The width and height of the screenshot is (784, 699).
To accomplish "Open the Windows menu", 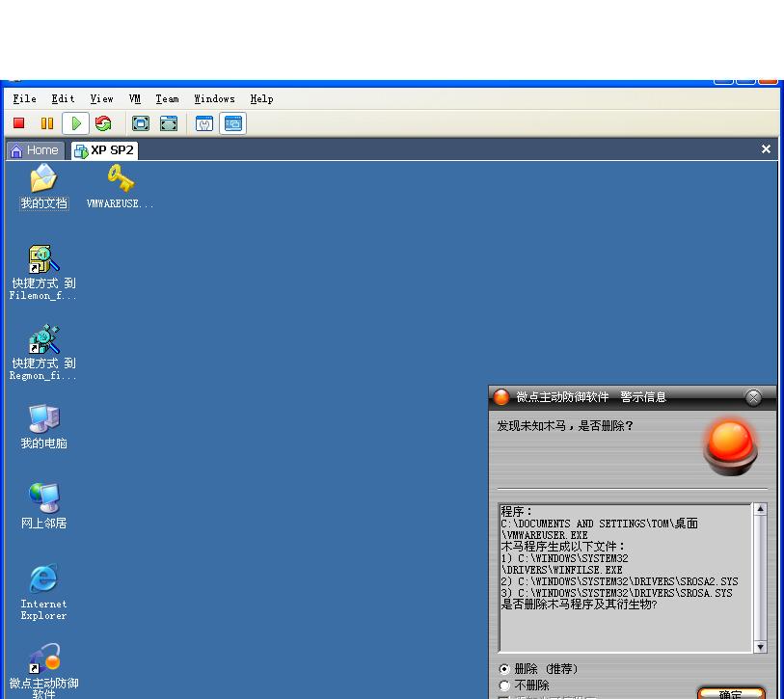I will coord(214,98).
